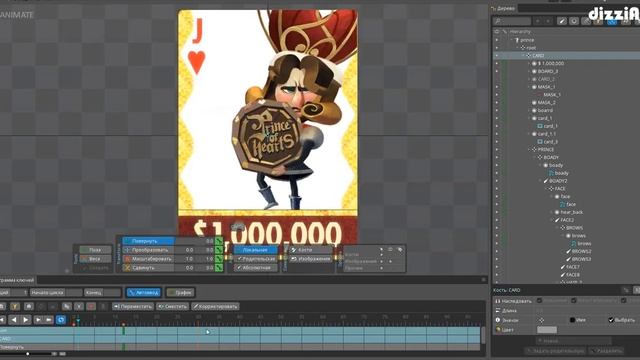Select the prince skeleton in the tree

(527, 40)
